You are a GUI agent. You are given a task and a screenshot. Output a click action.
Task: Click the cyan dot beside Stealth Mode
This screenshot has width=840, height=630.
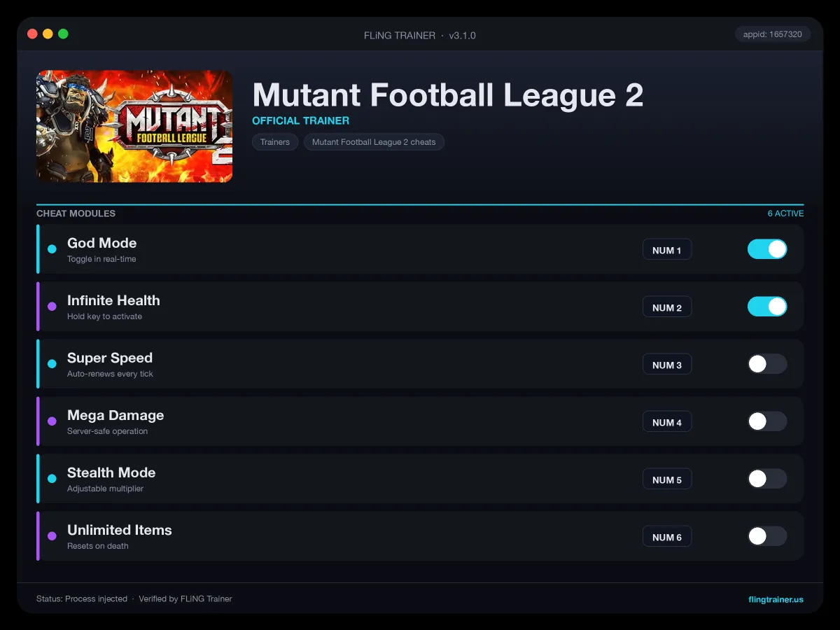52,479
